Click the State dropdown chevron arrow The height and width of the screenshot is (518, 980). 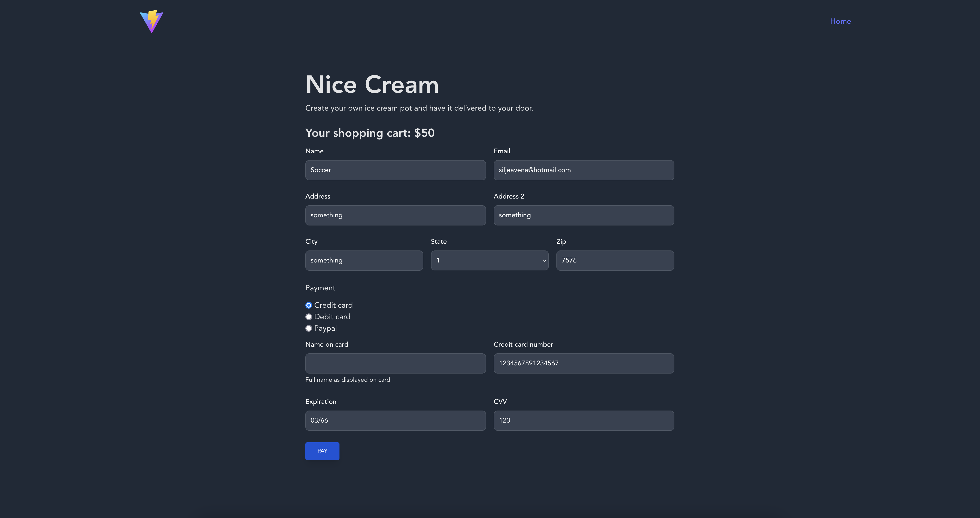[544, 261]
